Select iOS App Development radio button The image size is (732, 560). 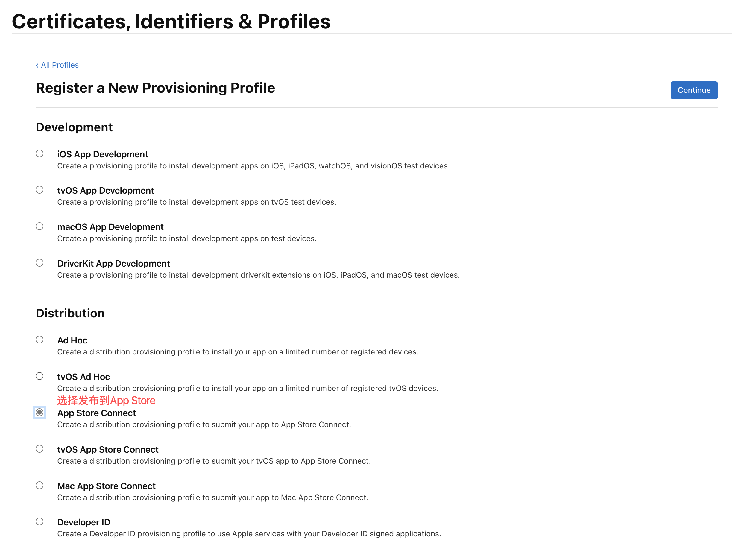click(x=40, y=154)
